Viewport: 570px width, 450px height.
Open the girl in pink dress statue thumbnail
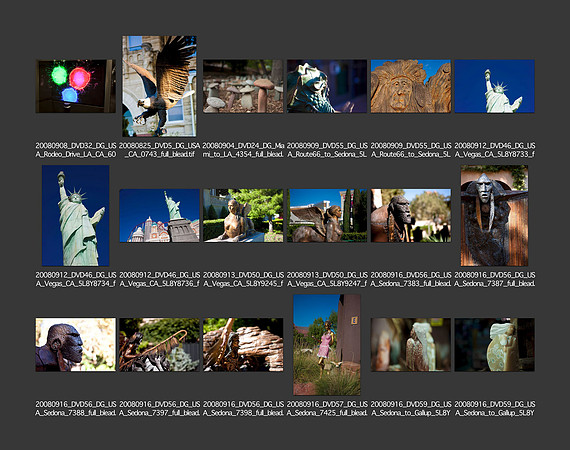tap(327, 345)
